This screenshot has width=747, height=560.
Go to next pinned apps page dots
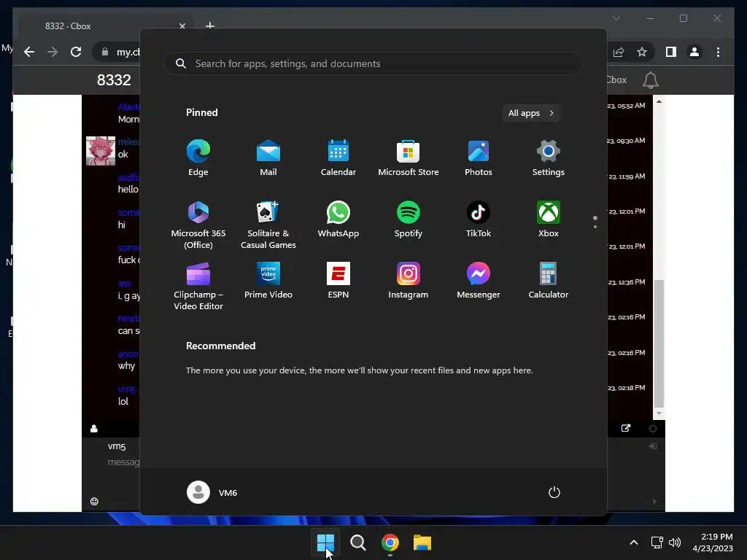pyautogui.click(x=595, y=222)
